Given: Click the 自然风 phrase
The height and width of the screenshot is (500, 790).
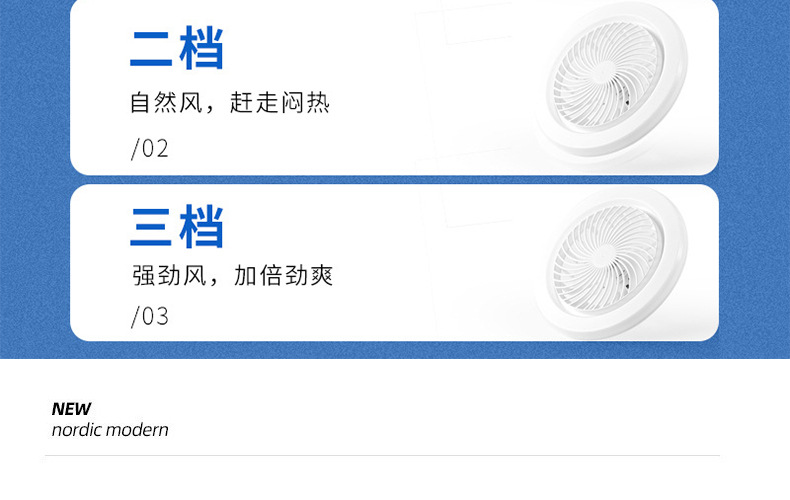Looking at the screenshot, I should click(166, 103).
